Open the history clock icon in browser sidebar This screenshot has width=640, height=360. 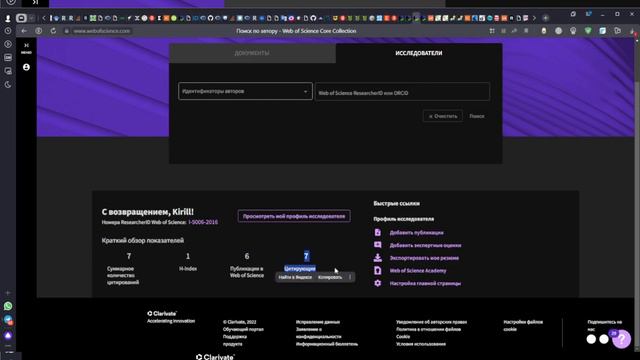tap(8, 31)
